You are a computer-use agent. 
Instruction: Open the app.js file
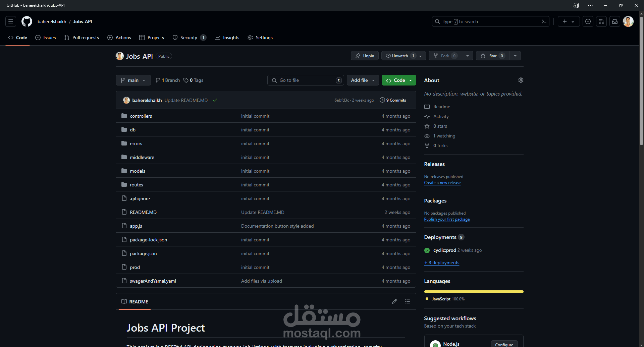coord(136,226)
